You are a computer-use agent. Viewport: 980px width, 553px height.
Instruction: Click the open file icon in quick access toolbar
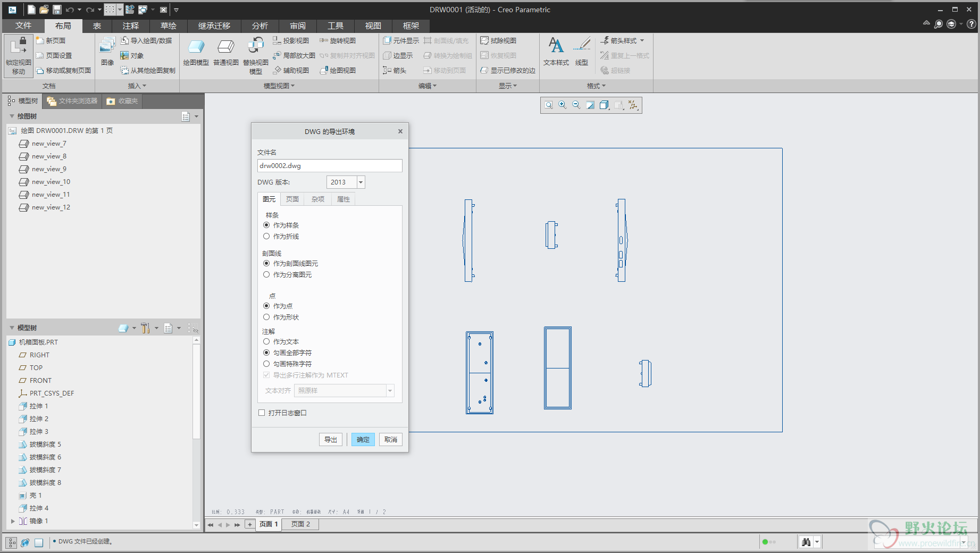44,10
